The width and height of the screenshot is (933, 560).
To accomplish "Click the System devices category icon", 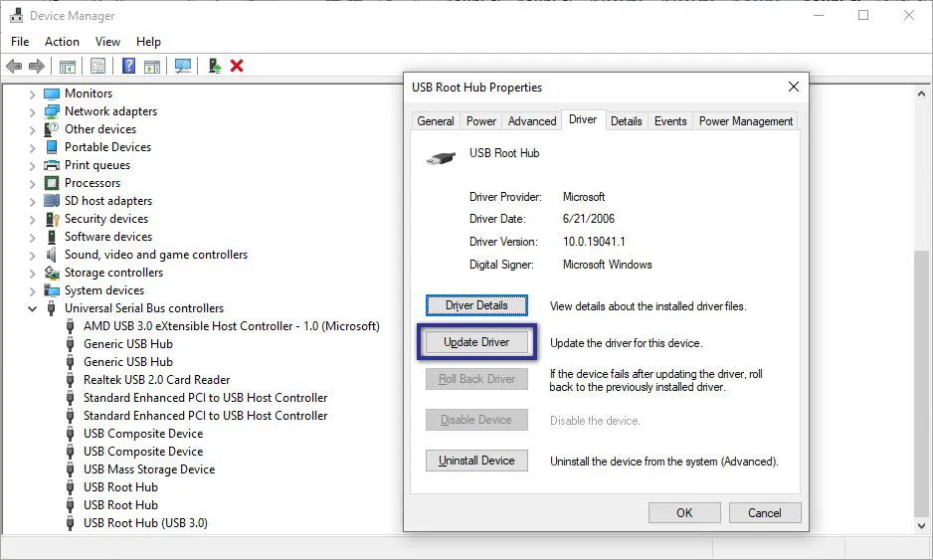I will pyautogui.click(x=52, y=290).
